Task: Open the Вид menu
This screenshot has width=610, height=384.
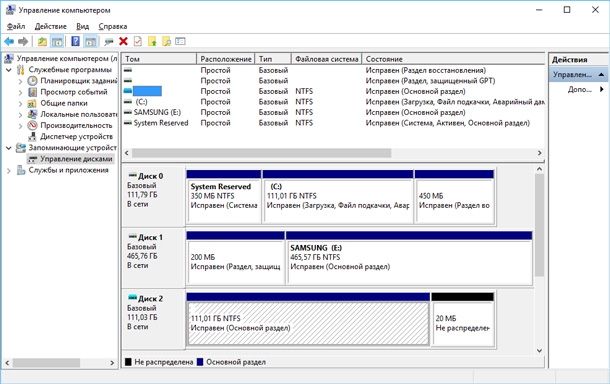Action: coord(82,26)
